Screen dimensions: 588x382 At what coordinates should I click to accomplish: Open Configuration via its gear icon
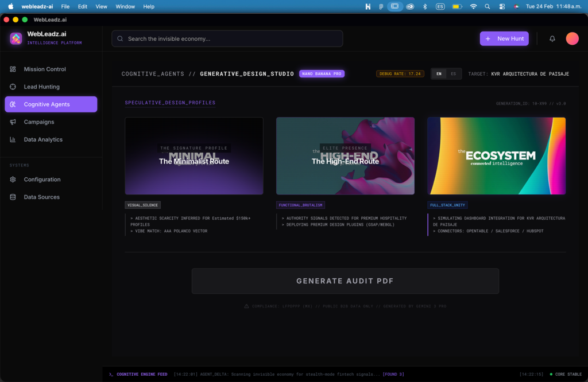[x=13, y=180]
